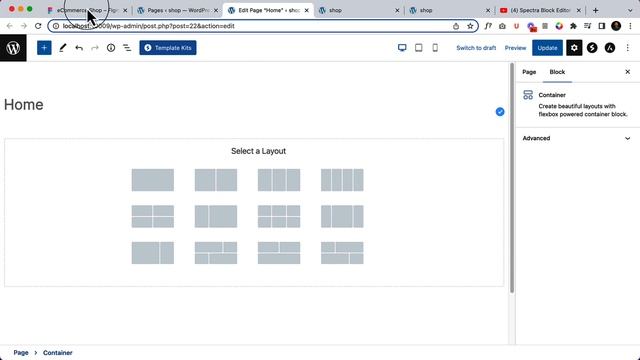This screenshot has width=640, height=360.
Task: Expand the Advanced section
Action: click(x=577, y=138)
